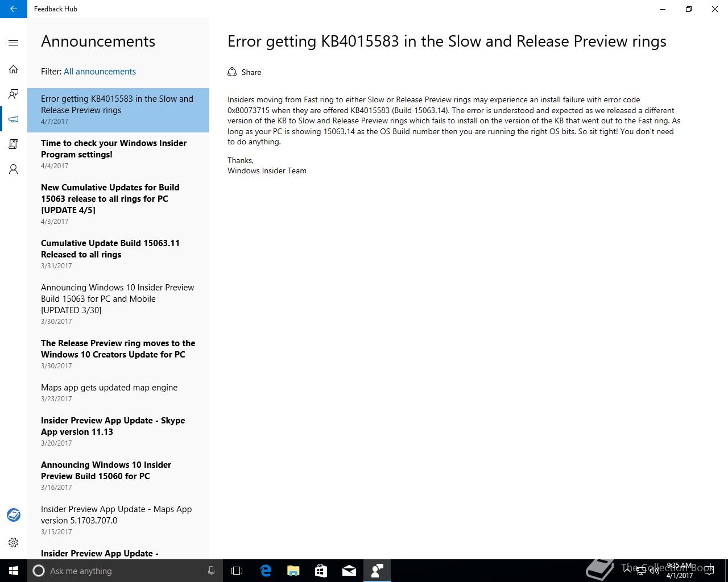This screenshot has width=728, height=582.
Task: Open Maps app gets updated map engine
Action: click(118, 393)
